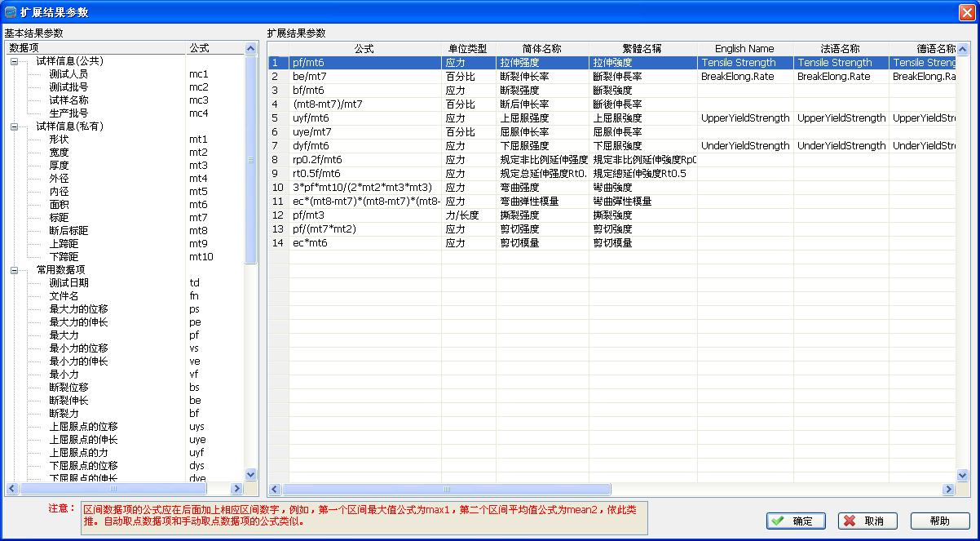Click the app icon in title bar
The image size is (980, 541).
point(11,12)
